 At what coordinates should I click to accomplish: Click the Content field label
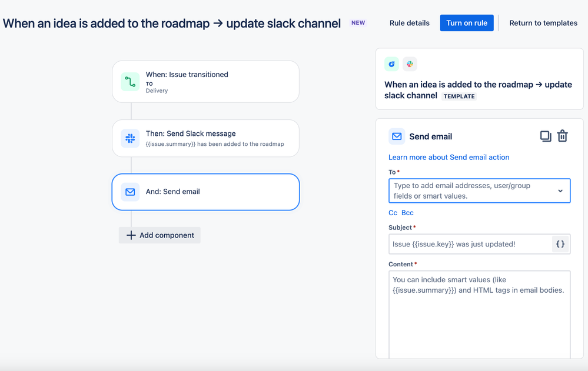pos(400,264)
